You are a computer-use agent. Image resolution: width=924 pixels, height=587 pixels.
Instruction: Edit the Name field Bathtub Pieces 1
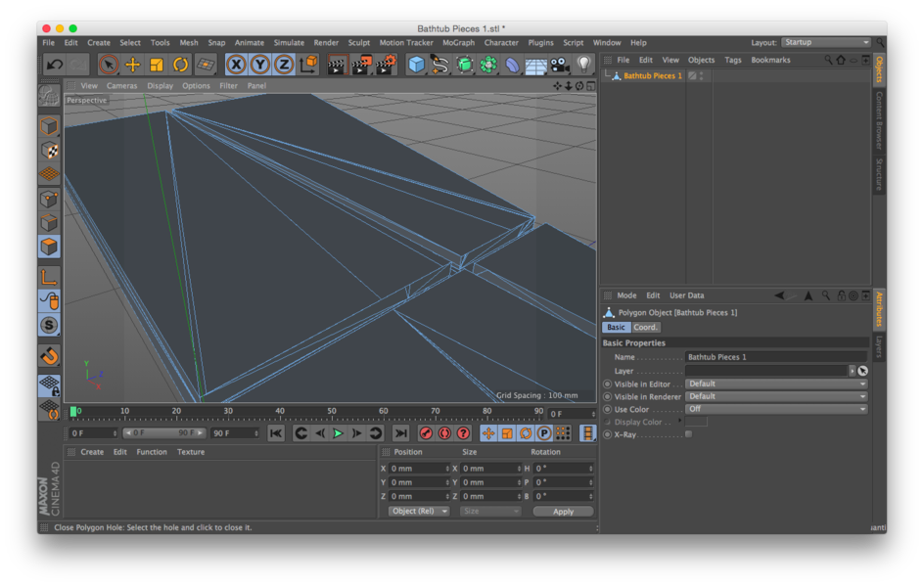[x=776, y=357]
